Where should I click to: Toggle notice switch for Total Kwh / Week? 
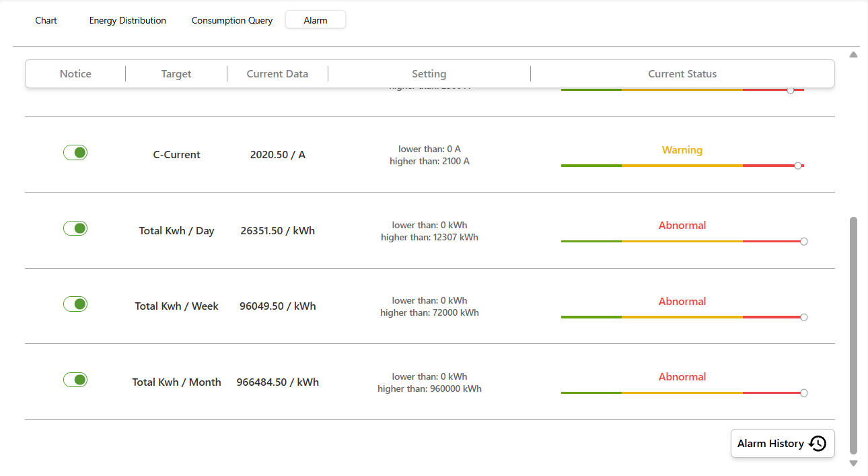pyautogui.click(x=75, y=304)
